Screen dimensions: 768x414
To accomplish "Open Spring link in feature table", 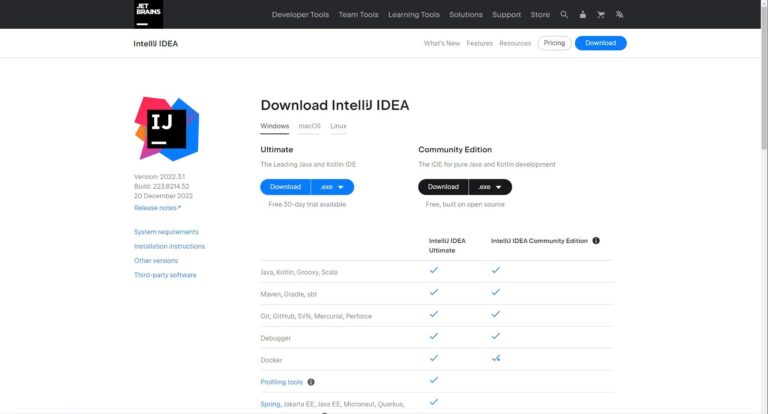I will point(270,404).
